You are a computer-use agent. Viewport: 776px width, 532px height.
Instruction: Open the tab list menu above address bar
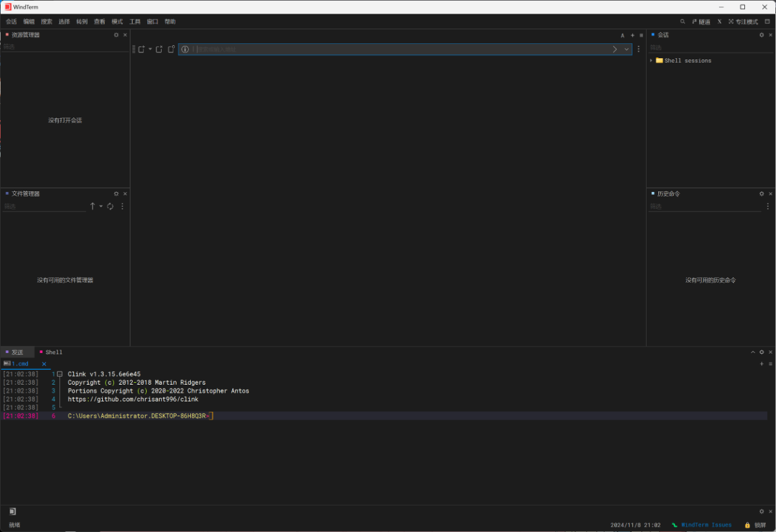pyautogui.click(x=641, y=36)
